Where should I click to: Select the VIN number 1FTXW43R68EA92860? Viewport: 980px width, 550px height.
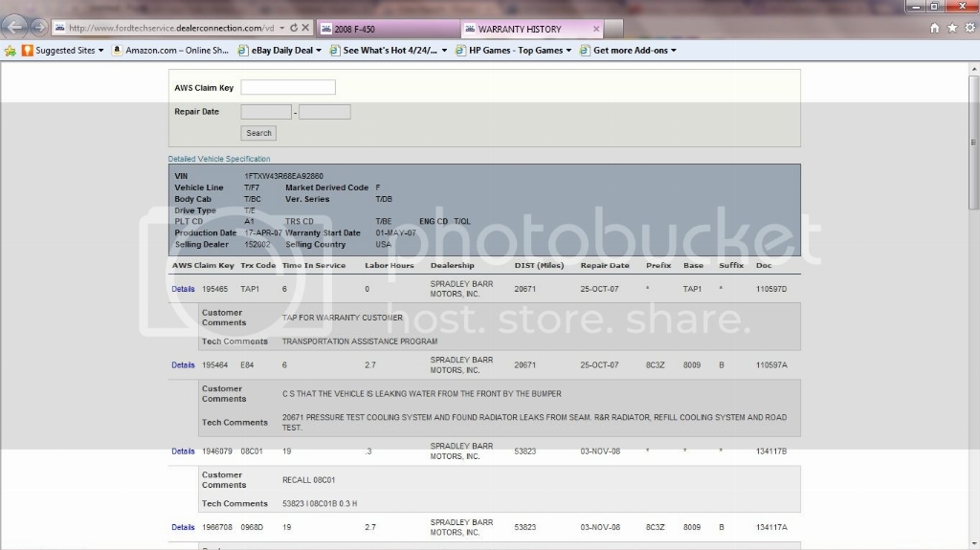(x=283, y=176)
